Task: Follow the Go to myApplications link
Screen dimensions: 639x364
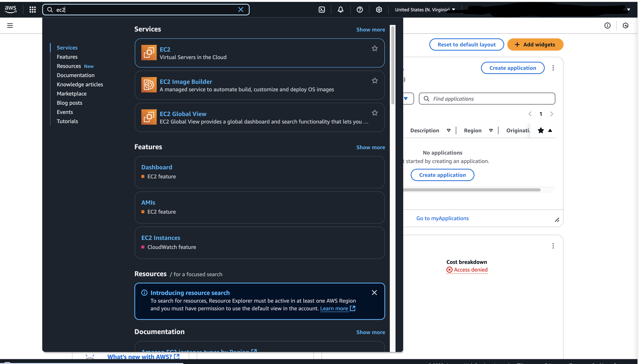Action: pyautogui.click(x=442, y=218)
